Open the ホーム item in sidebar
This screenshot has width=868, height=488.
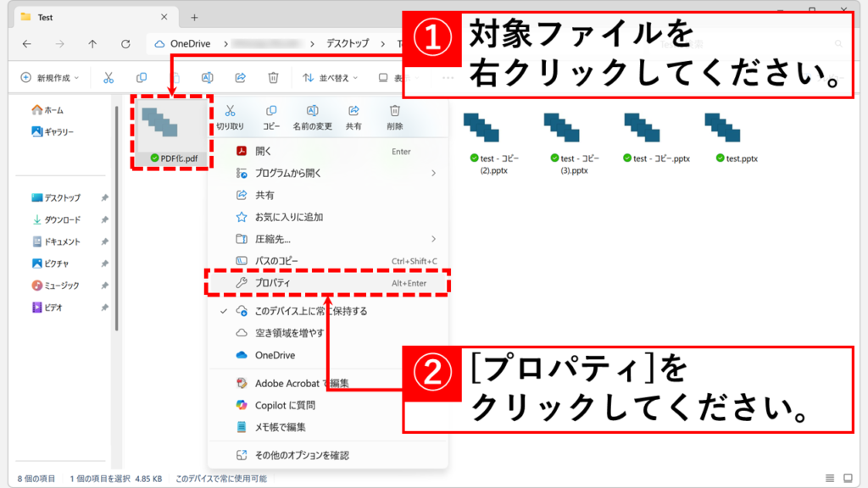click(47, 110)
